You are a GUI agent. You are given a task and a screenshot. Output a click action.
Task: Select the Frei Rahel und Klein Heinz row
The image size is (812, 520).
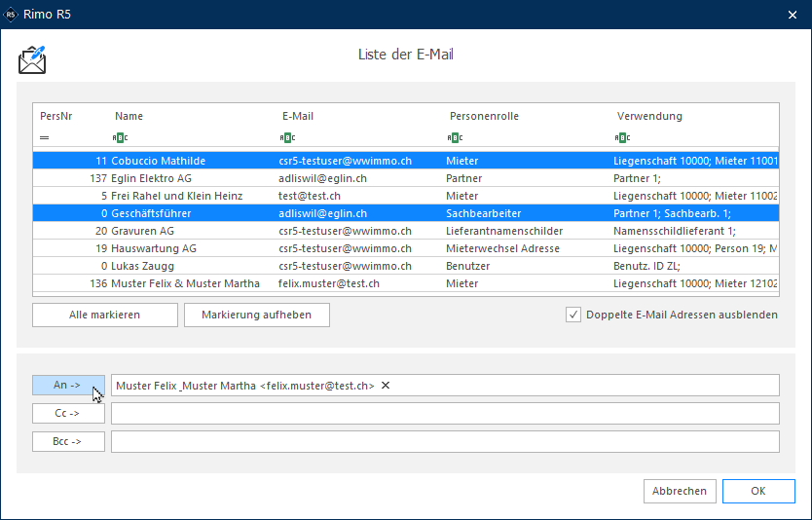406,196
